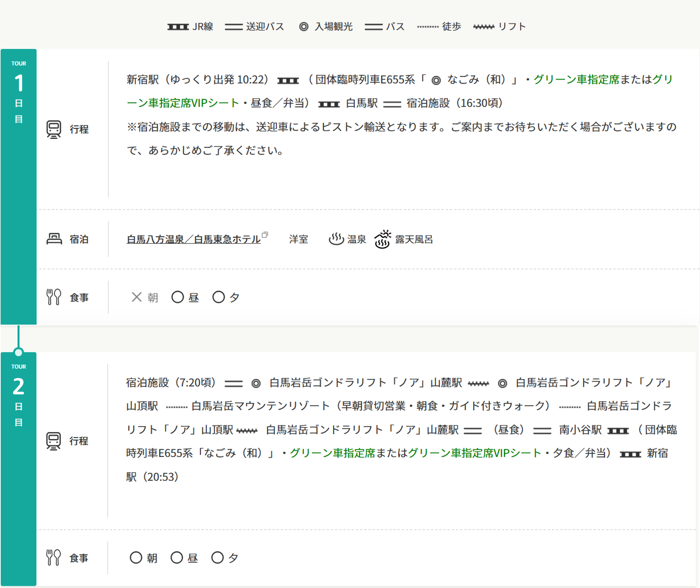
Task: Click the 徒歩 dotted legend icon
Action: tap(428, 27)
